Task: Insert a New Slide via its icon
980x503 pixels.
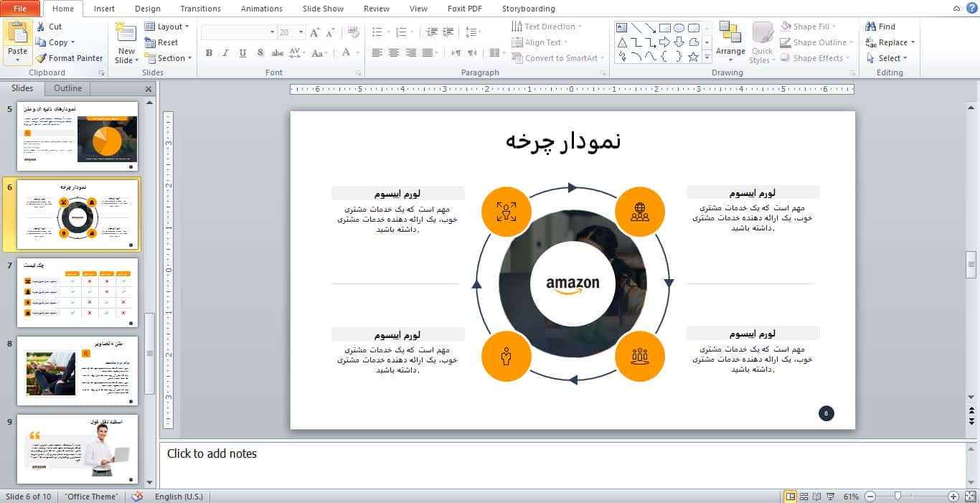Action: 126,34
